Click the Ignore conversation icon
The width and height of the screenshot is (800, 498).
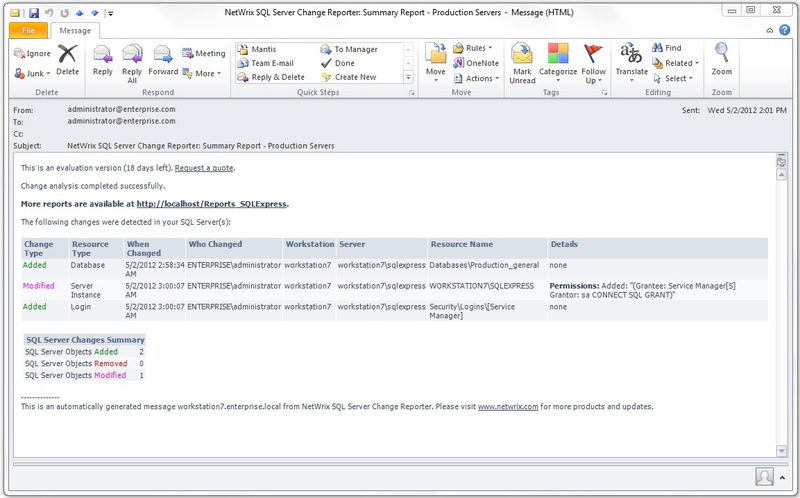[32, 53]
